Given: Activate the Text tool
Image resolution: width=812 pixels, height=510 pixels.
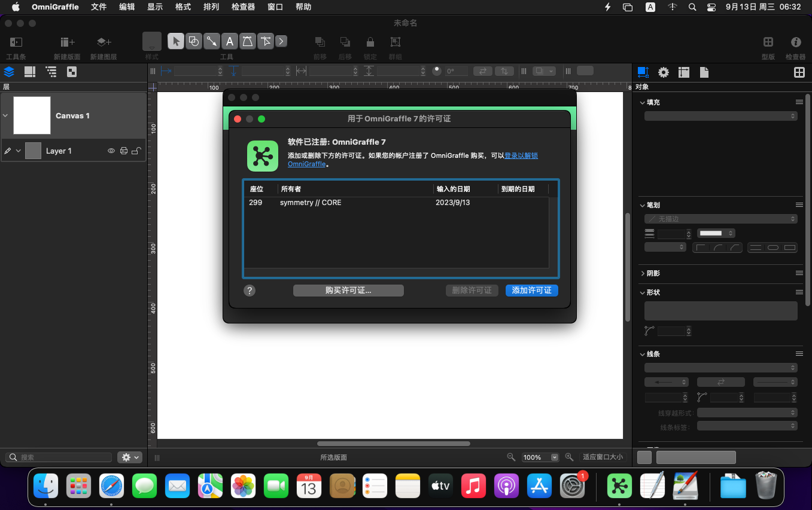Looking at the screenshot, I should (x=229, y=41).
